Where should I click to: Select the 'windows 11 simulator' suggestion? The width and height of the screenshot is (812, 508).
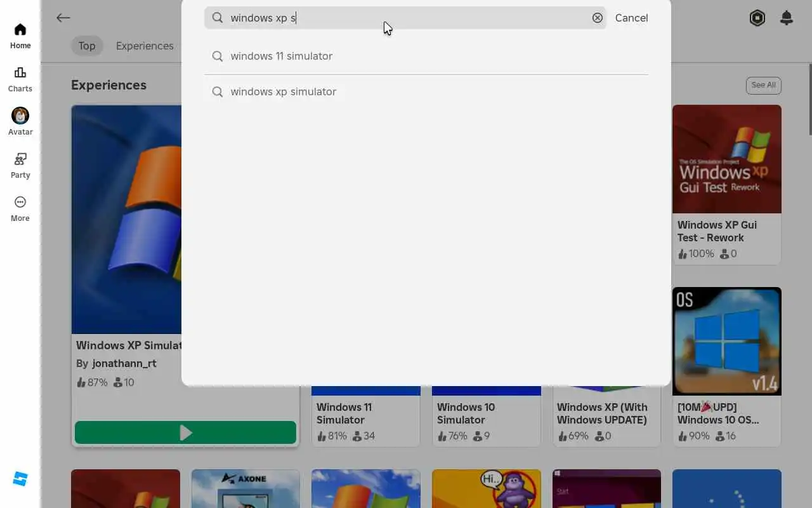click(426, 56)
